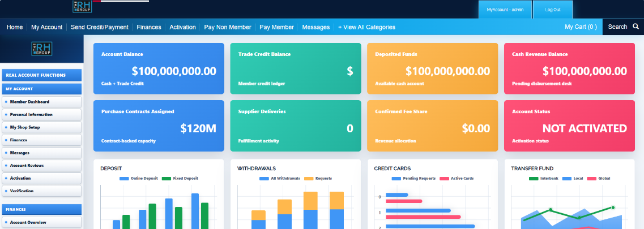The width and height of the screenshot is (644, 229).
Task: Toggle Pending Requests legend swatch
Action: [396, 179]
